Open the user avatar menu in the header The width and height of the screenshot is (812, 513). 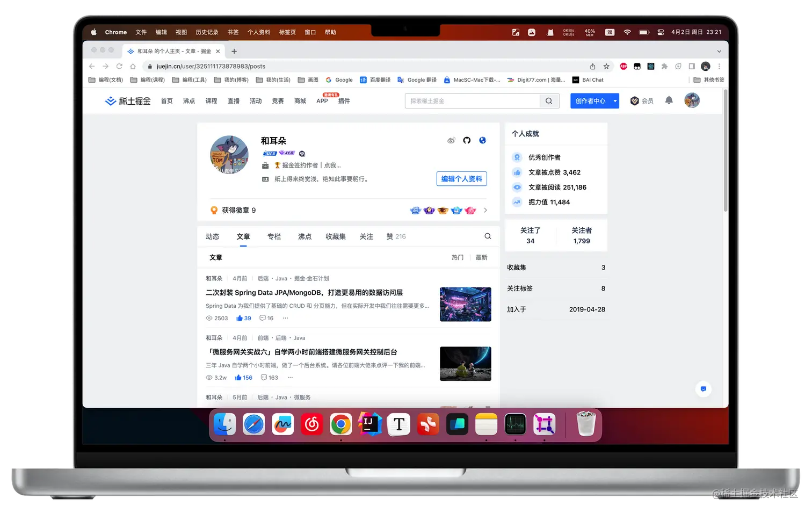pyautogui.click(x=692, y=100)
